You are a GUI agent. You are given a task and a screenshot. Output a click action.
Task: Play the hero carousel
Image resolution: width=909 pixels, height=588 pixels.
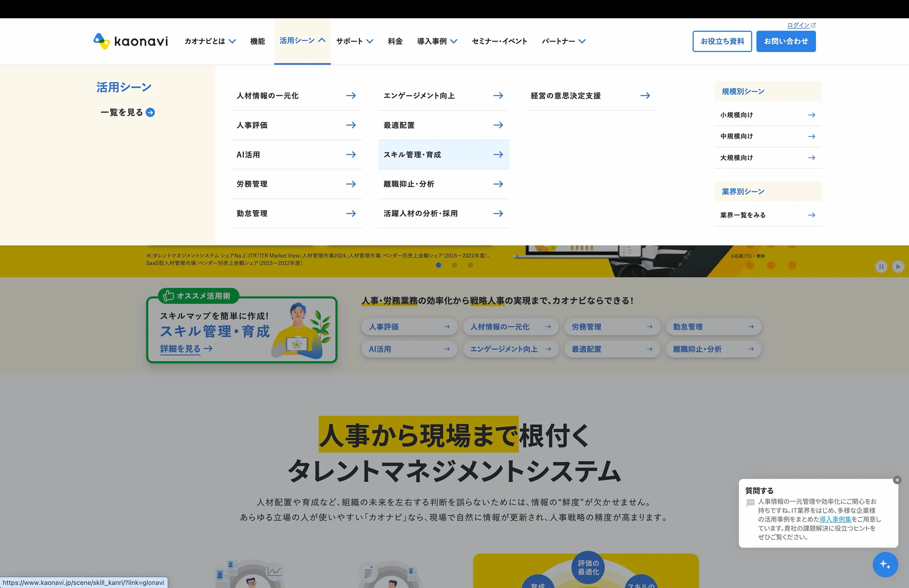(x=898, y=266)
